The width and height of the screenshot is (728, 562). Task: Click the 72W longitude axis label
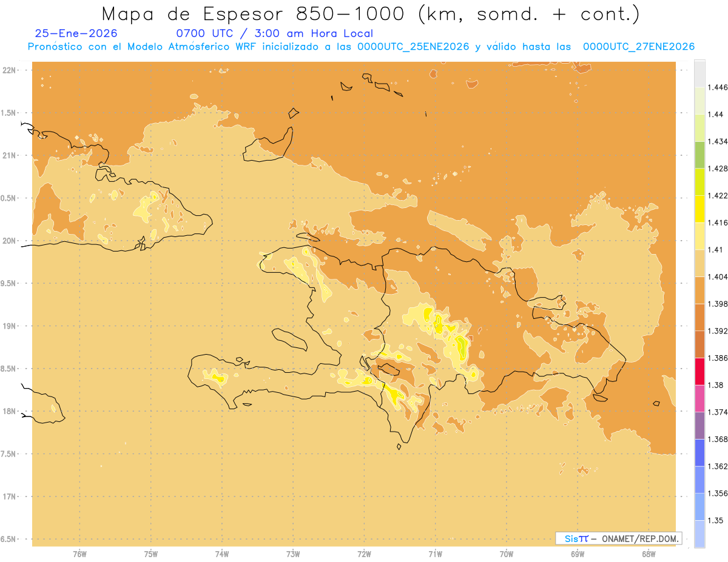(364, 554)
